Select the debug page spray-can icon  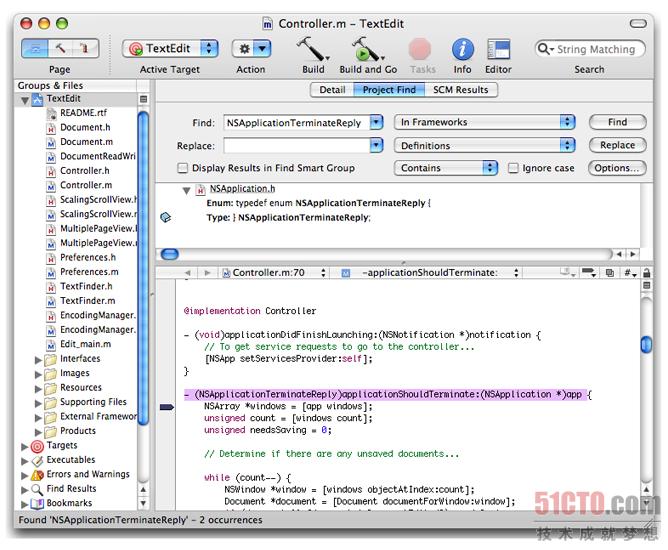85,49
